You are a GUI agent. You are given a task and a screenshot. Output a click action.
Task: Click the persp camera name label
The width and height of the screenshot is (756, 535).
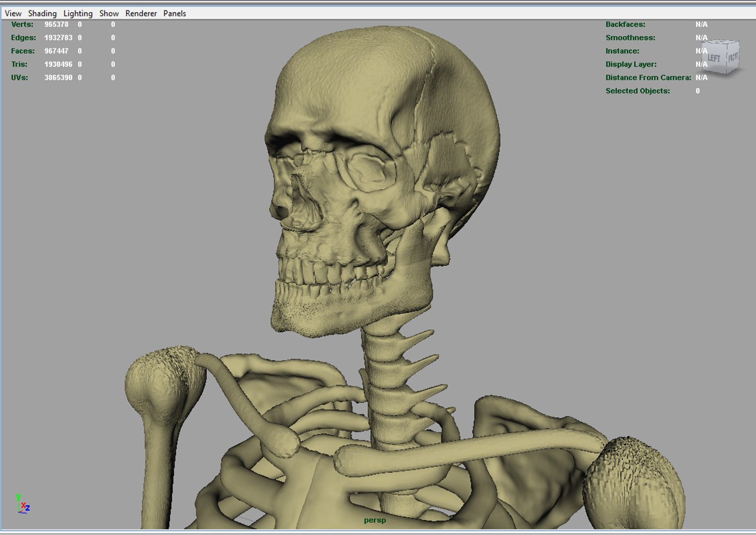coord(375,520)
